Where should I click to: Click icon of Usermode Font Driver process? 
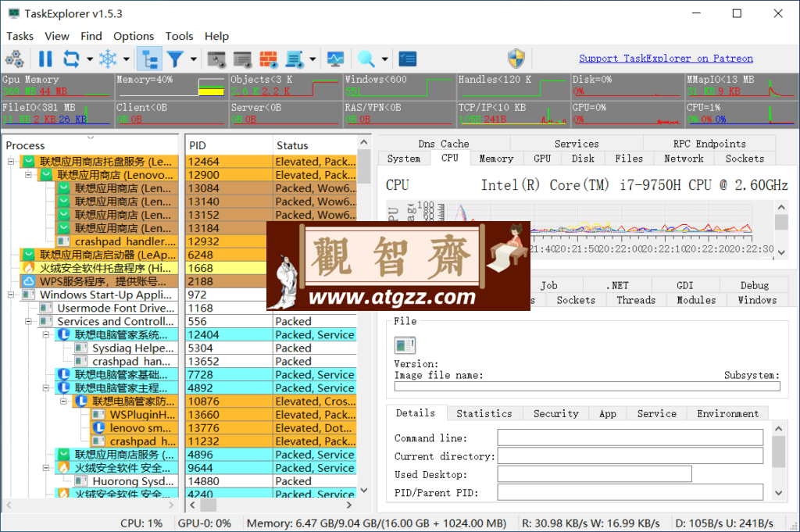coord(46,308)
